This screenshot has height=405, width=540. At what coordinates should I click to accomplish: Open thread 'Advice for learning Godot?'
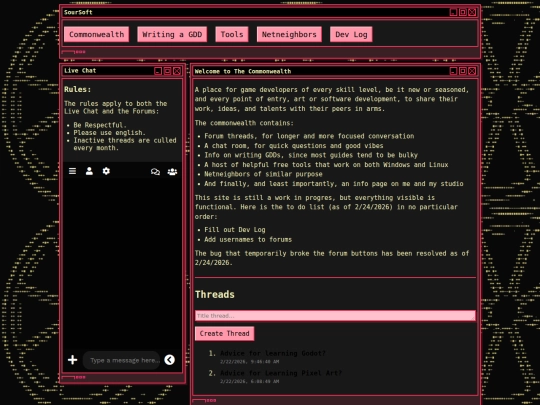[273, 353]
